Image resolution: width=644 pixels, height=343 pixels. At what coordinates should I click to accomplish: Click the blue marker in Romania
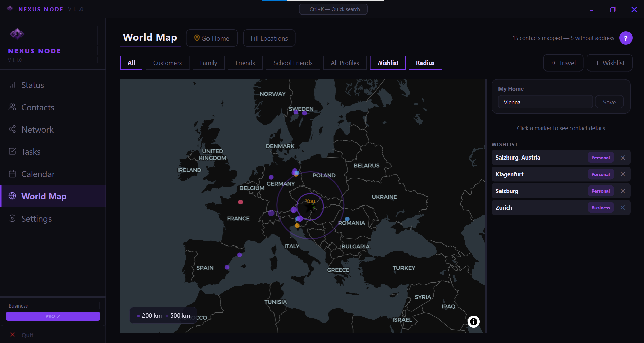(347, 219)
